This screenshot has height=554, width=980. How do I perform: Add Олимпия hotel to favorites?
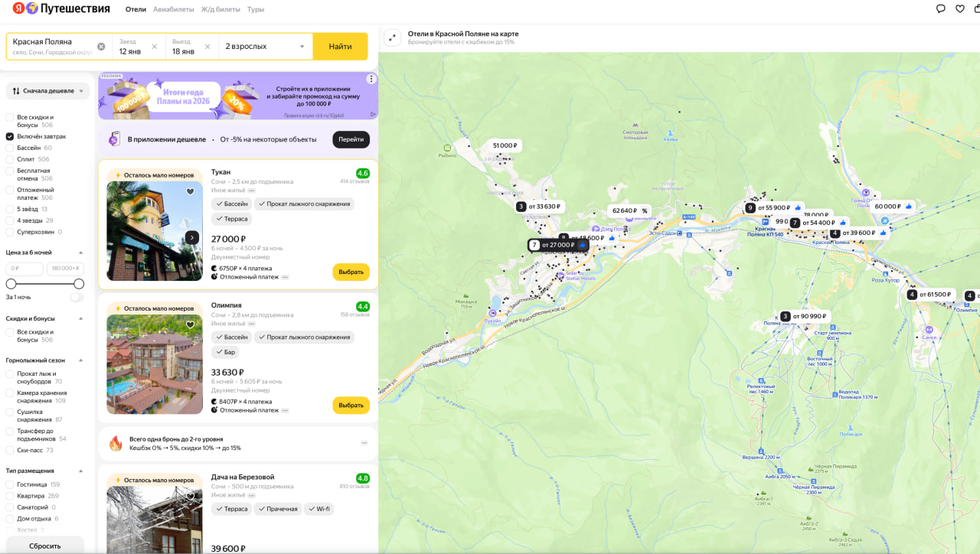191,325
